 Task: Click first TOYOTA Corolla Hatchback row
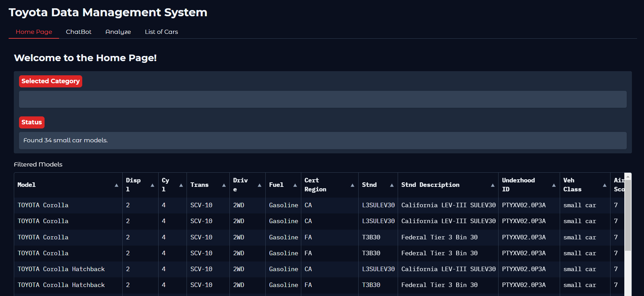[319, 269]
